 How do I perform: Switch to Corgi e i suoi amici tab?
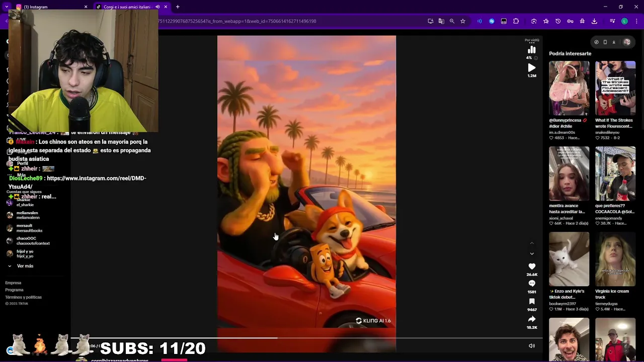click(x=132, y=7)
